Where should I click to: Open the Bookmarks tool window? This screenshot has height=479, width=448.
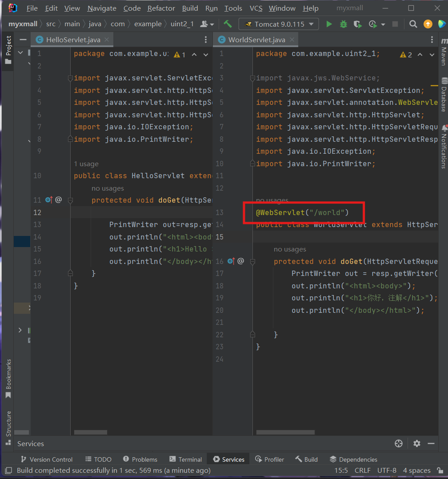point(8,379)
